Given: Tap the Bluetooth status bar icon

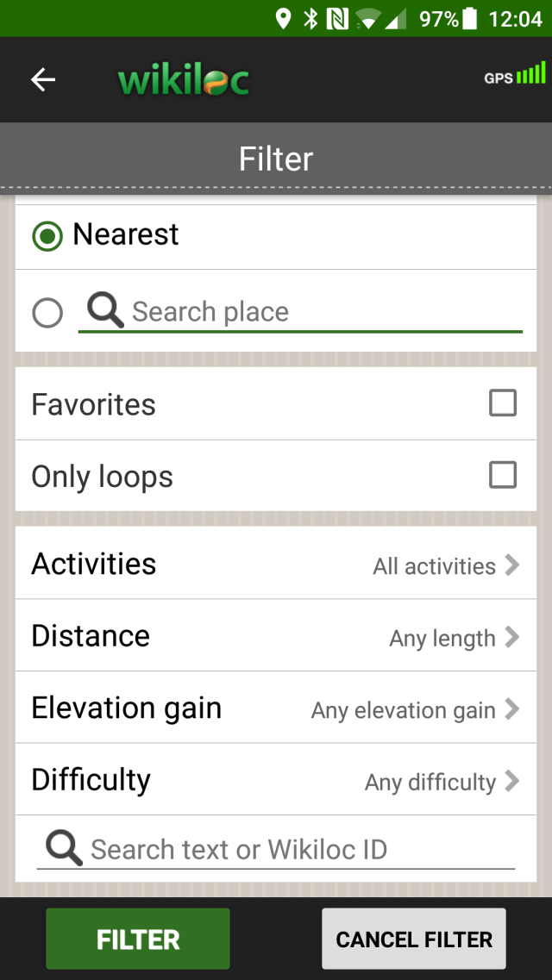Looking at the screenshot, I should [x=310, y=18].
